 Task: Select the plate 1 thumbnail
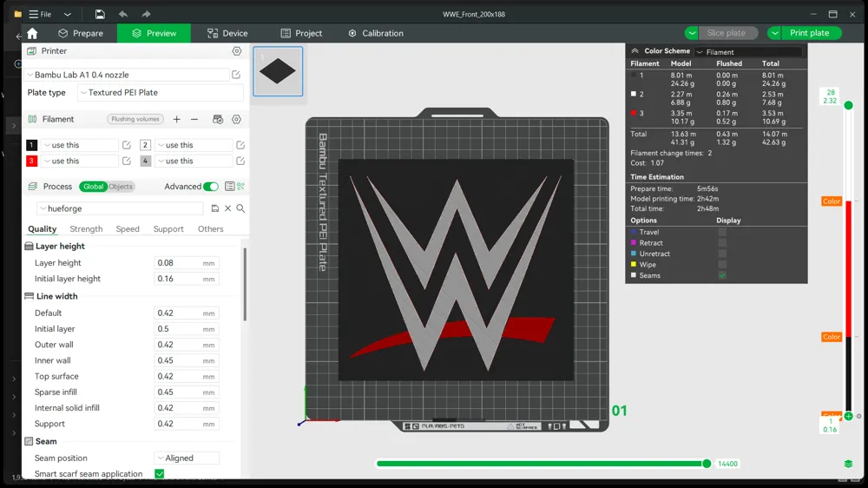click(278, 71)
